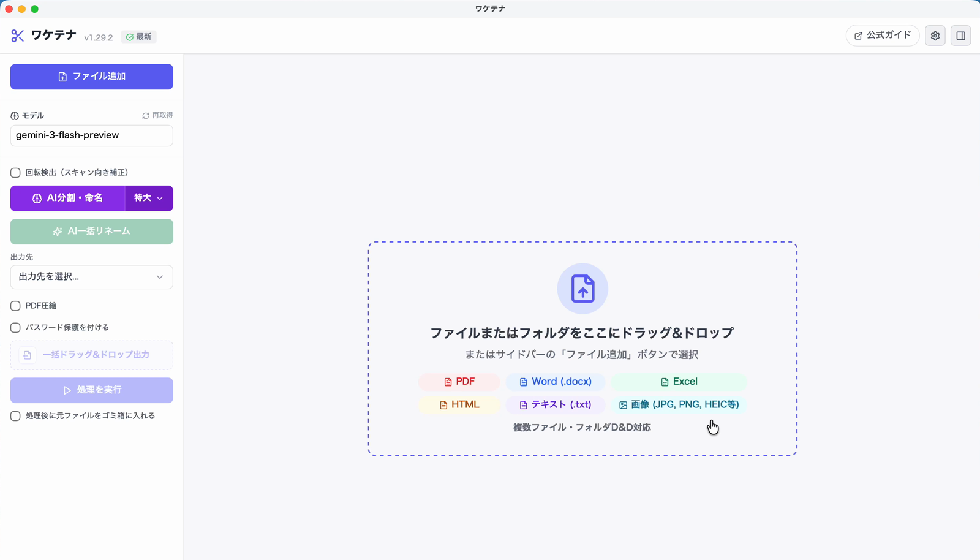Screen dimensions: 980x560
Task: Click the v1.29.2 version text
Action: pyautogui.click(x=99, y=37)
